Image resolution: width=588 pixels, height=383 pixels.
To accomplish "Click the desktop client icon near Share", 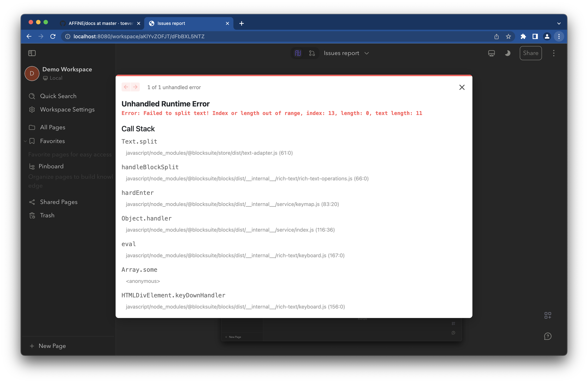I will (x=491, y=53).
